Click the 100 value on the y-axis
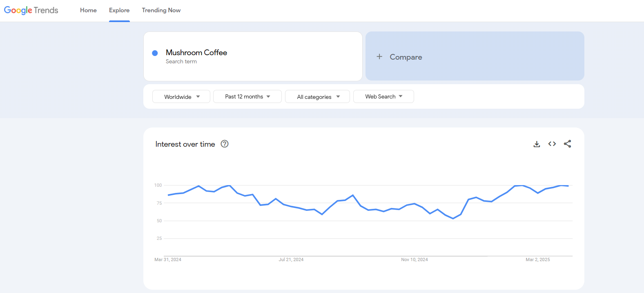The width and height of the screenshot is (644, 293). 158,185
